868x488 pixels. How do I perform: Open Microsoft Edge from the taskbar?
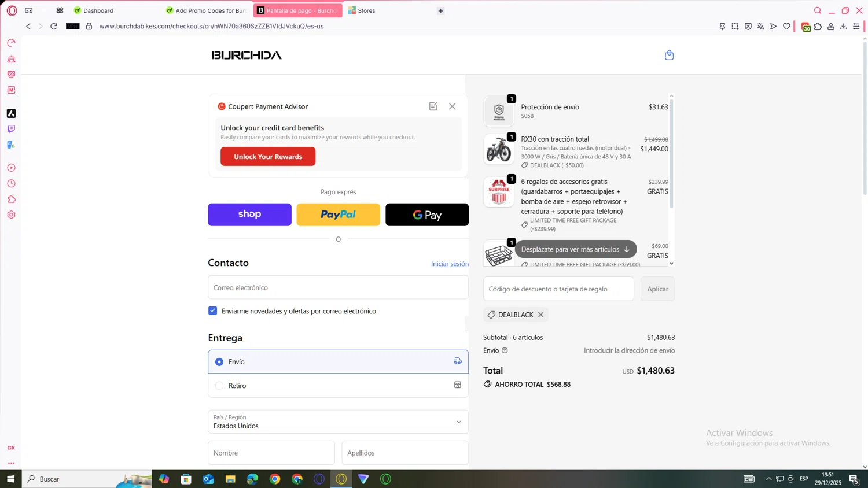[x=252, y=479]
